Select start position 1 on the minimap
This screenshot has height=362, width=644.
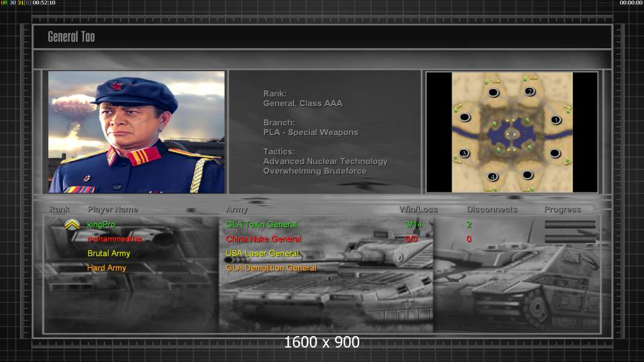pos(556,119)
